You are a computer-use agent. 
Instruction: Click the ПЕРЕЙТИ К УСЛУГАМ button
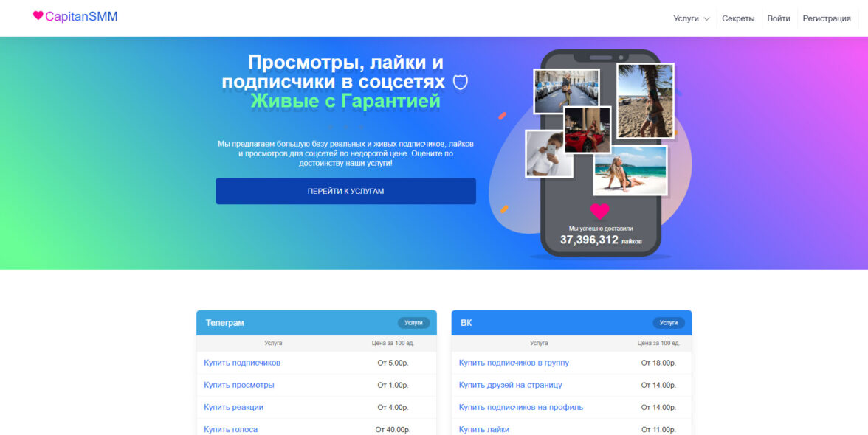[345, 191]
